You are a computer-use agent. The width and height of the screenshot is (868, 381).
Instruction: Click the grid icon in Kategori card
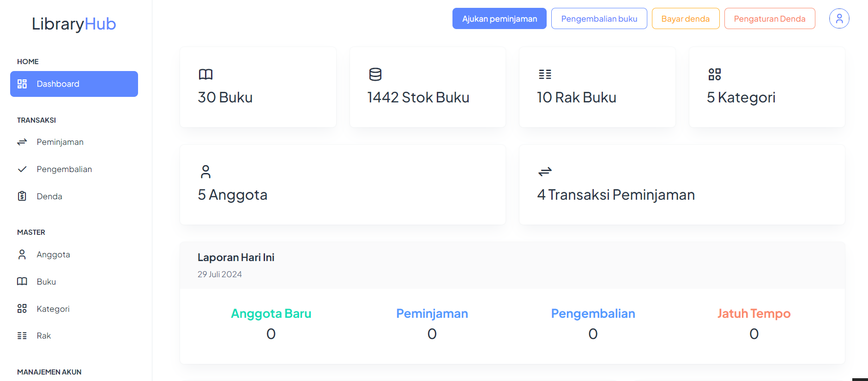[715, 74]
